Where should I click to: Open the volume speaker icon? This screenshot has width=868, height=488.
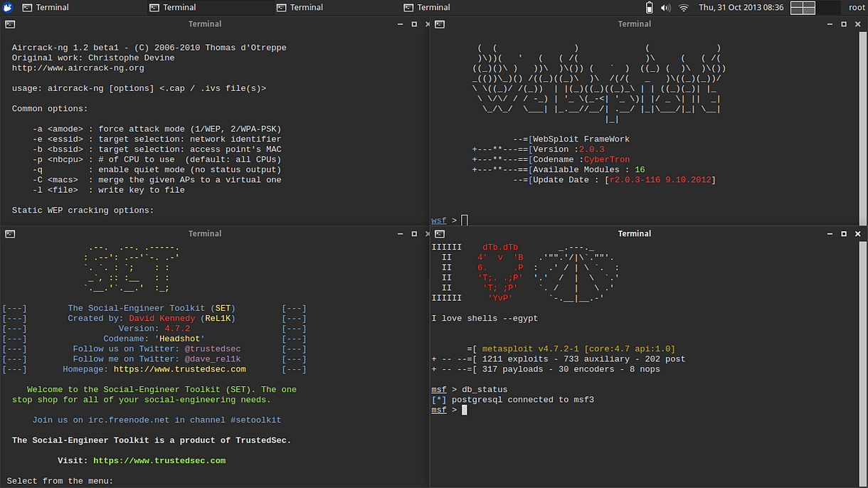tap(666, 8)
